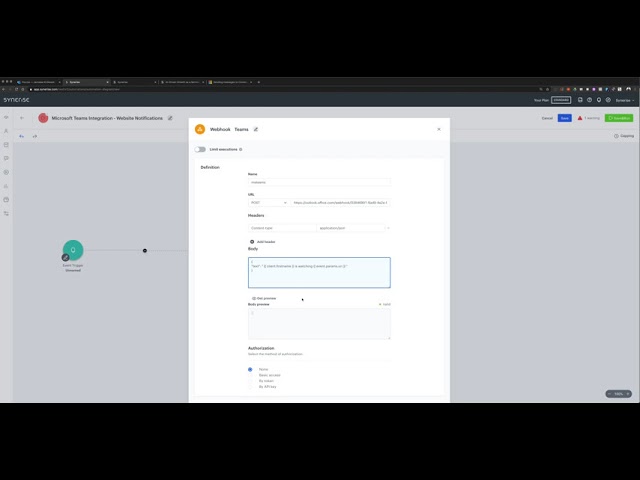Click the Standard plan badge
640x480 pixels.
tap(561, 100)
